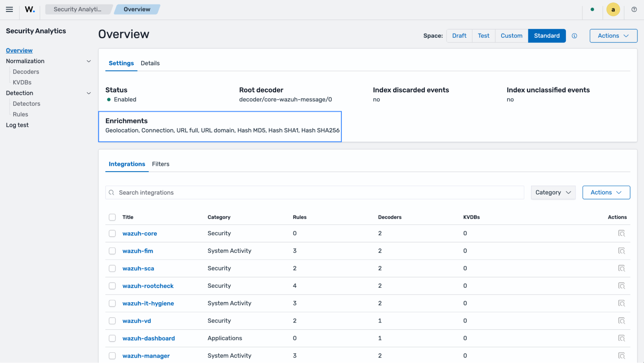This screenshot has width=644, height=363.
Task: Open the wazuh-core integration link
Action: click(139, 234)
